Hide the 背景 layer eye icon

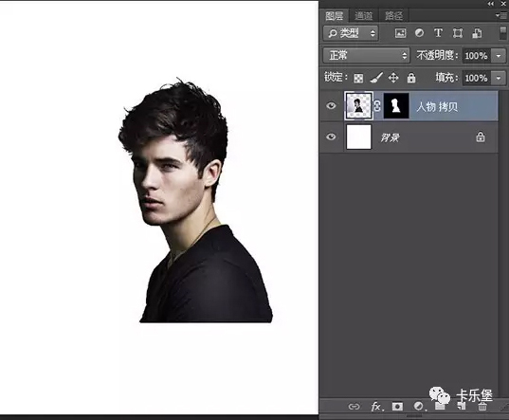click(331, 137)
